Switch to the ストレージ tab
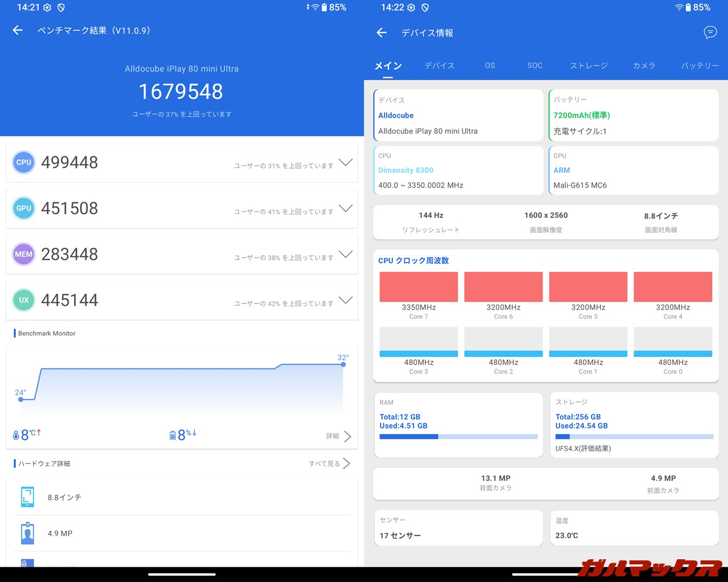Viewport: 728px width, 582px height. [x=589, y=66]
